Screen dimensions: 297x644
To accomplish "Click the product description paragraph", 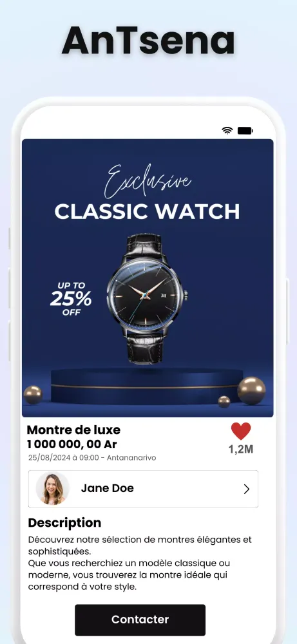I will 140,563.
